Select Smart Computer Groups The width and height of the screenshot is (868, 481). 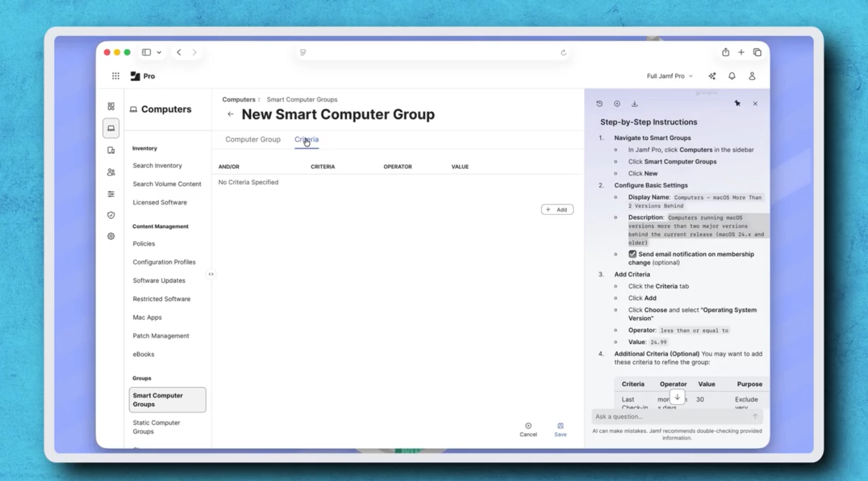click(x=167, y=400)
